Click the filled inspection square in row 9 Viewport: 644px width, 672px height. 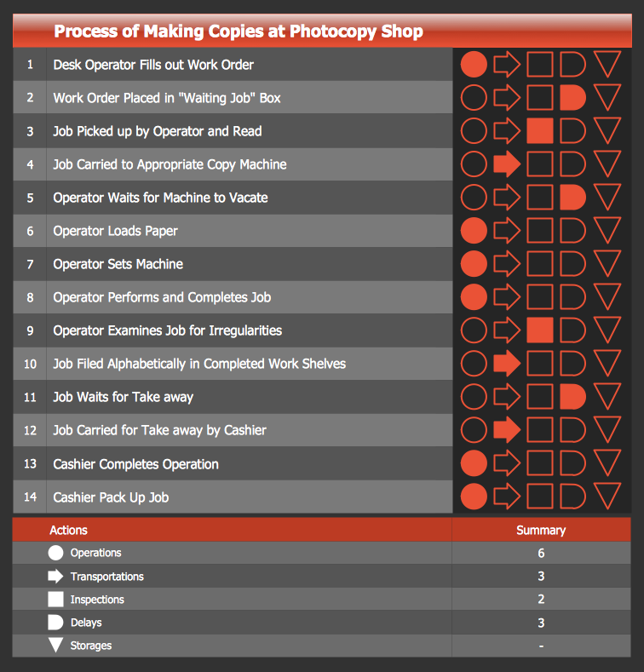pos(540,330)
